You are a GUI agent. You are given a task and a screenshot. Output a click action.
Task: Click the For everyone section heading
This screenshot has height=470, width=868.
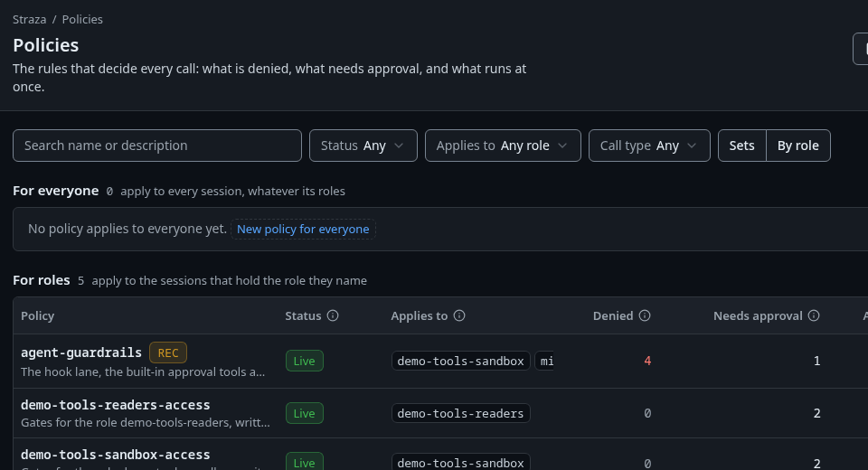[x=56, y=191]
